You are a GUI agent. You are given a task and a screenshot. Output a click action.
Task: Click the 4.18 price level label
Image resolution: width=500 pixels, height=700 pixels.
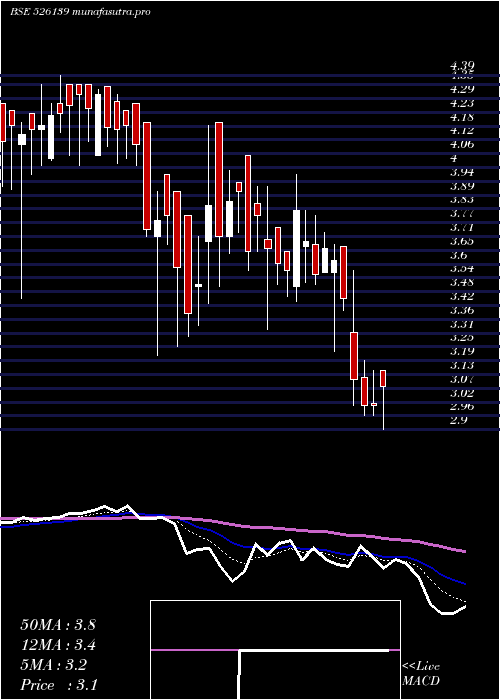coord(462,117)
